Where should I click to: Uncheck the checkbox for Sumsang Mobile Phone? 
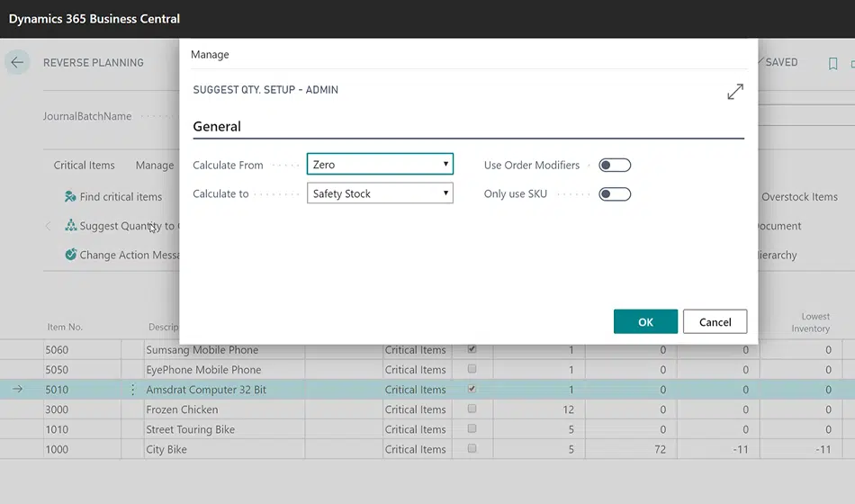tap(472, 349)
